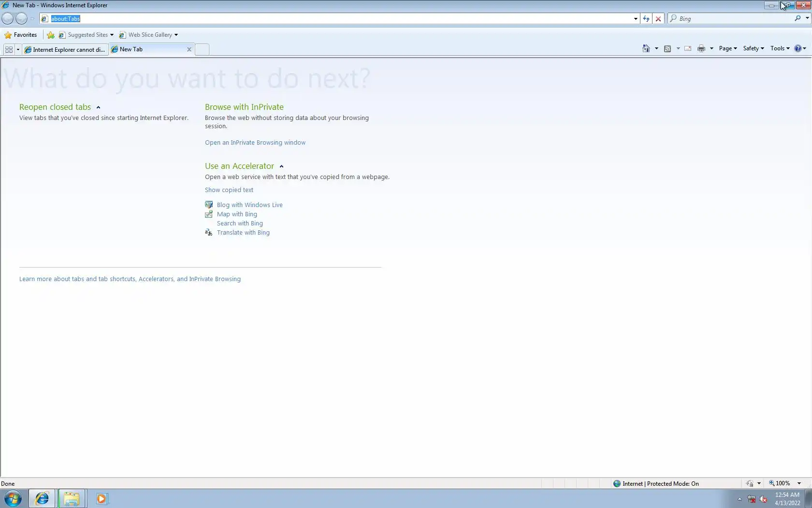Click the Quick Tabs grid icon
Screen dimensions: 812x508
[9, 49]
